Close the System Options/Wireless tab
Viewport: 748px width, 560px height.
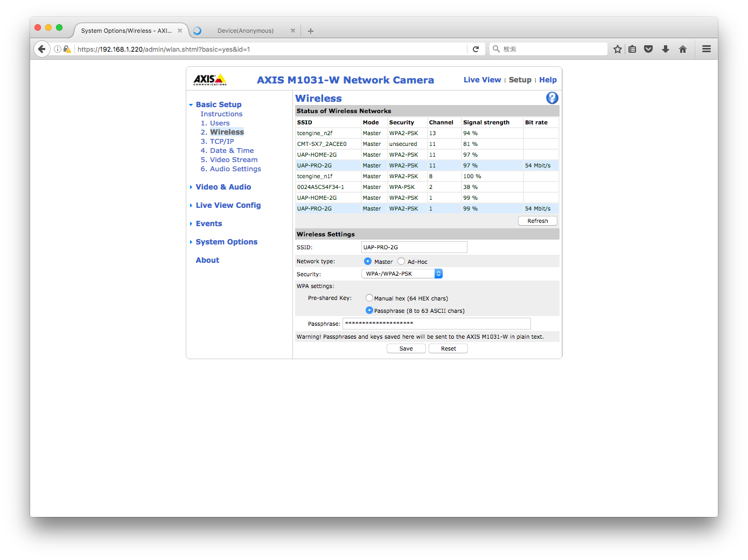[x=180, y=31]
